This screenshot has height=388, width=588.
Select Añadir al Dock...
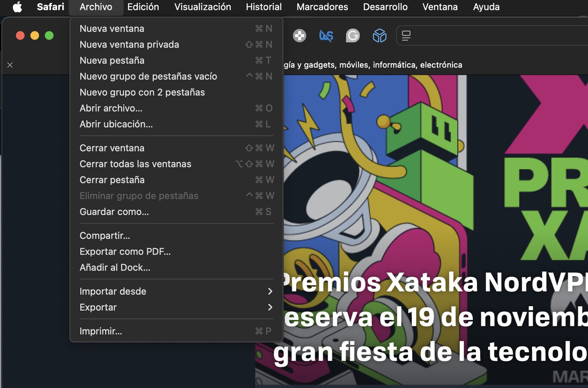click(176, 267)
